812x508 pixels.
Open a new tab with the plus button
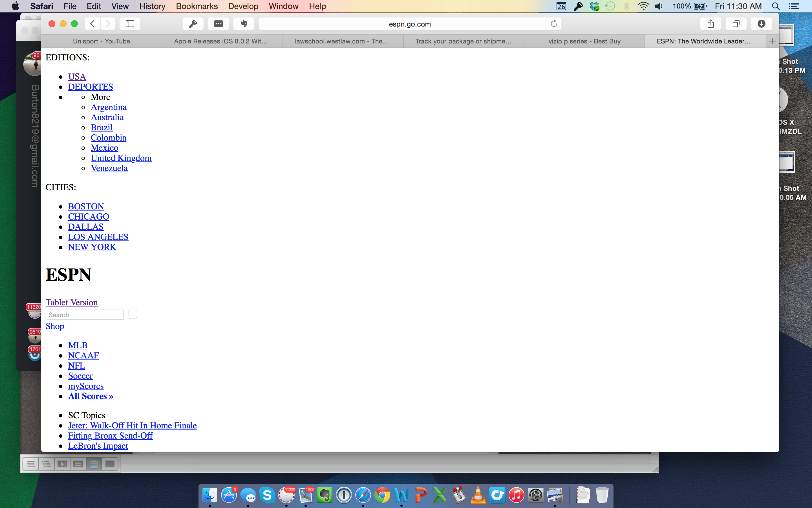pos(773,41)
